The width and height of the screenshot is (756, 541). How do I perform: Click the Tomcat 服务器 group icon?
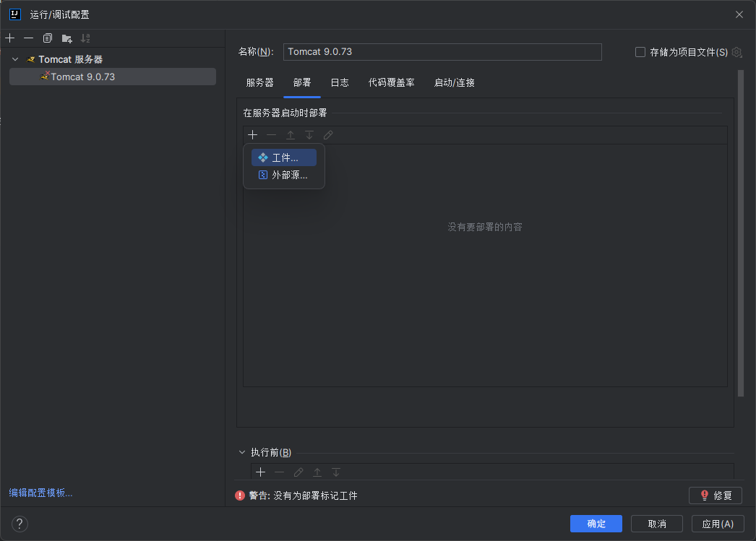[x=31, y=59]
